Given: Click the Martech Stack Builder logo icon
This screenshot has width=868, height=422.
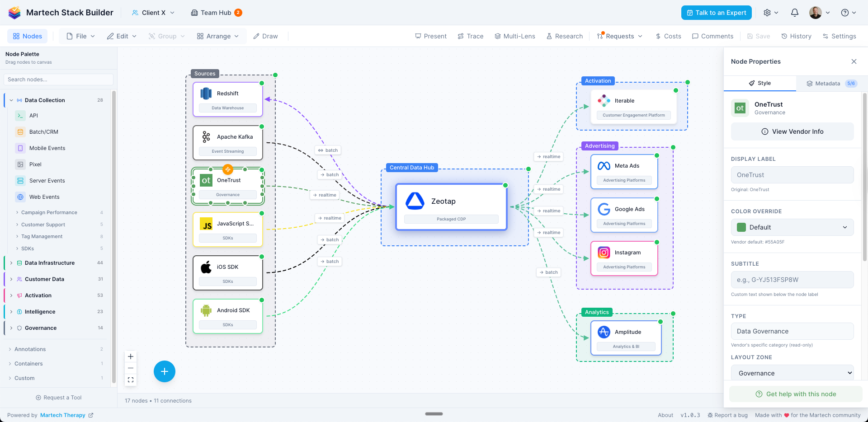Looking at the screenshot, I should click(14, 13).
